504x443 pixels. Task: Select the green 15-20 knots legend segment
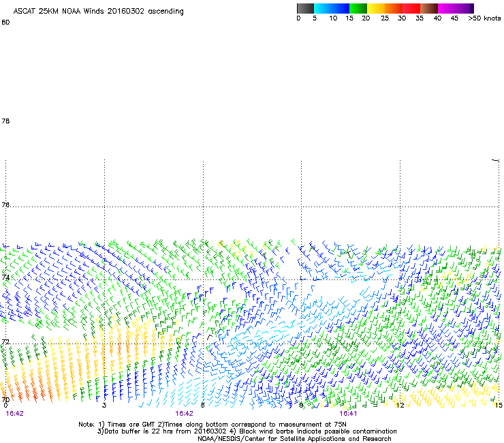(x=358, y=8)
